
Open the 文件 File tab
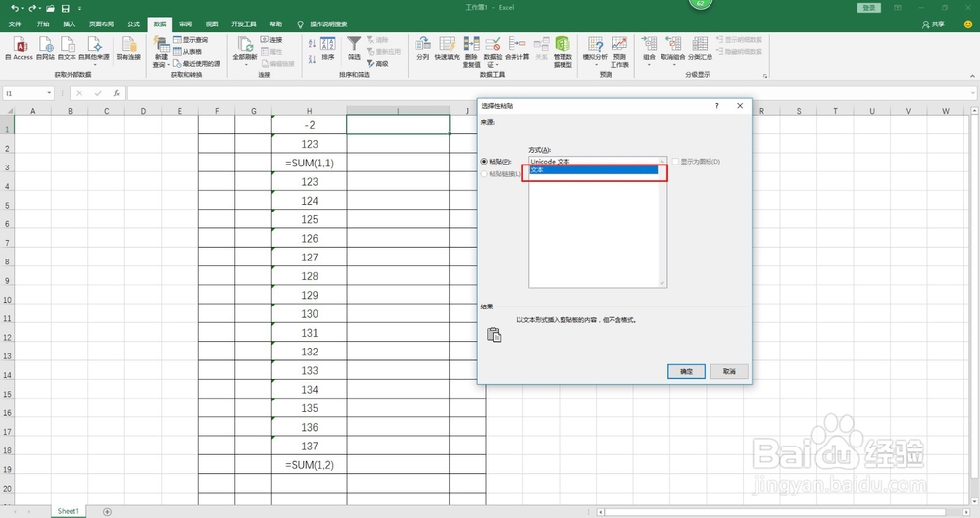(x=15, y=24)
